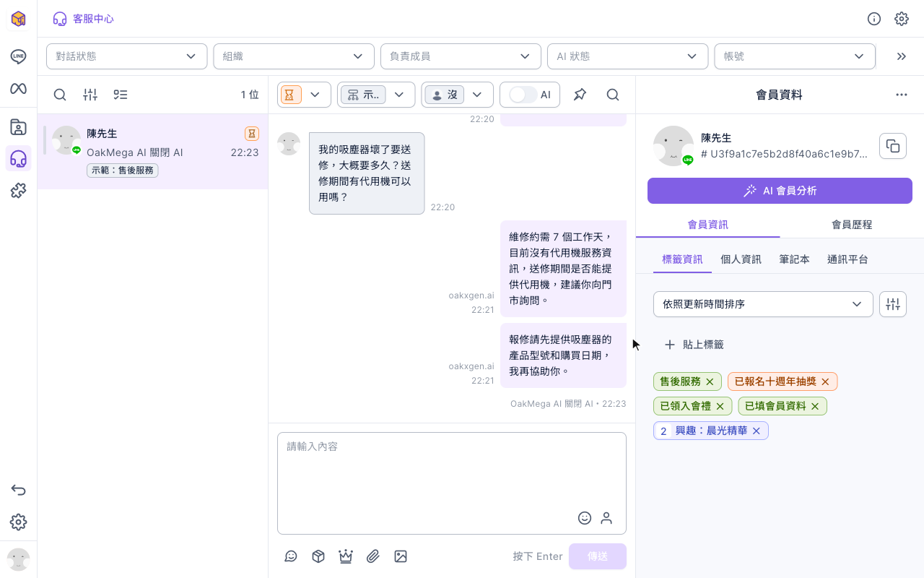This screenshot has height=578, width=924.
Task: Open the 組織 filter dropdown
Action: pos(294,56)
